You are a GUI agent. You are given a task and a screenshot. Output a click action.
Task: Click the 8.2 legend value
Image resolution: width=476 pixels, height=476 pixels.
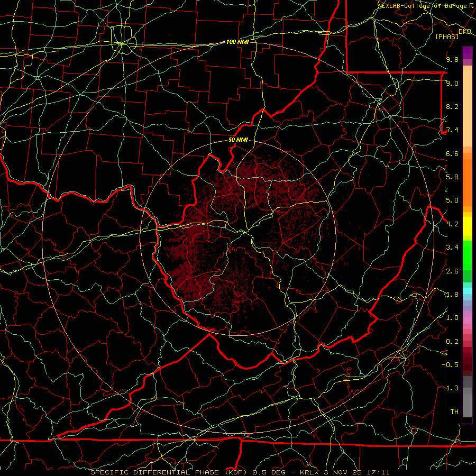(452, 106)
